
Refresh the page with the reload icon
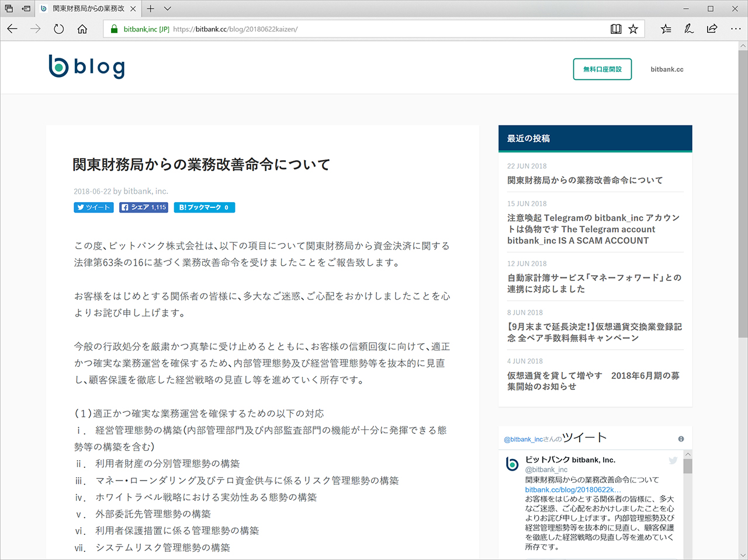point(58,28)
